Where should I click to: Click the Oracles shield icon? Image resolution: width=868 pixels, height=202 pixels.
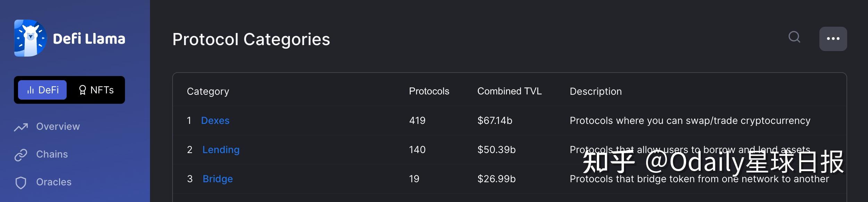click(x=21, y=183)
